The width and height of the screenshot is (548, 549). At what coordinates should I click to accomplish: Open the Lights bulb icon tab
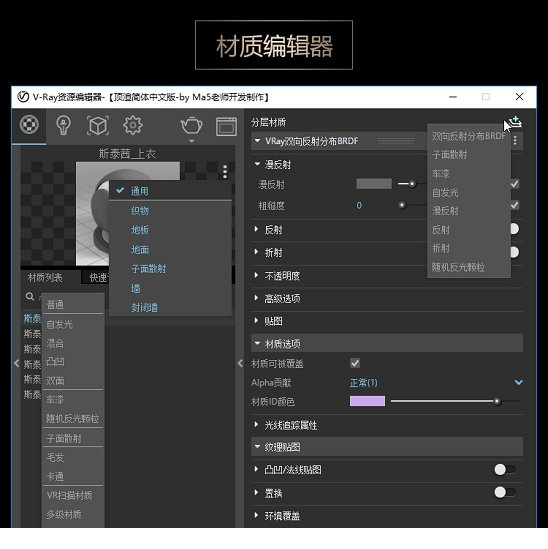(63, 125)
